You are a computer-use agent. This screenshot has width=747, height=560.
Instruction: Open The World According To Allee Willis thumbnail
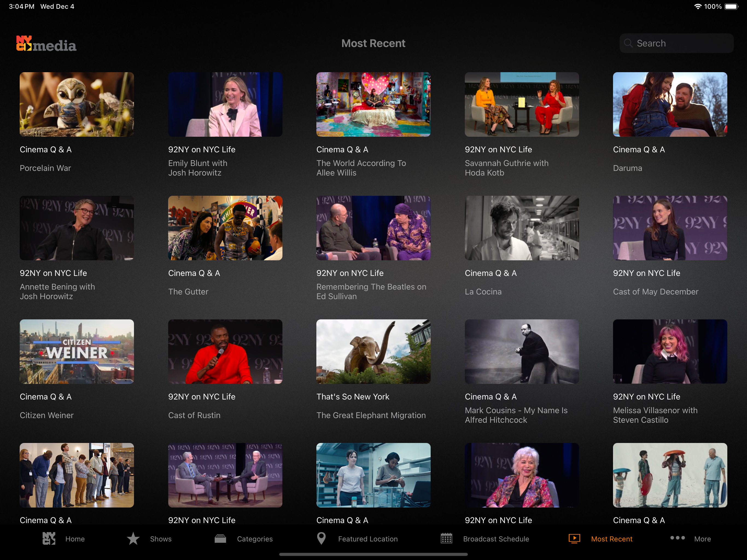[x=373, y=104]
